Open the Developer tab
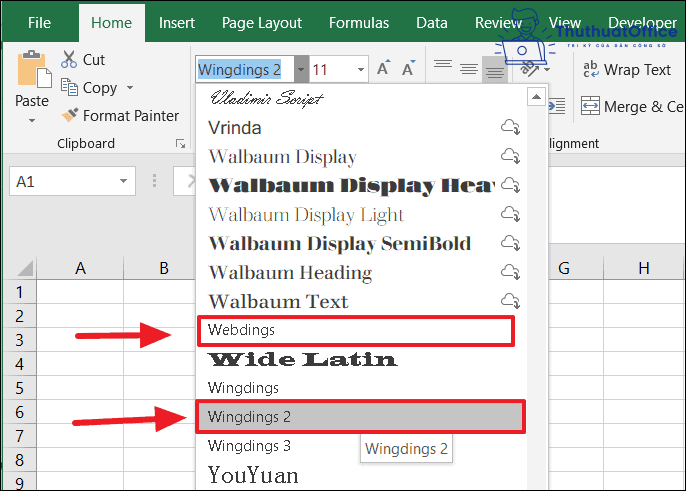Screen dimensions: 686x491 tap(642, 23)
